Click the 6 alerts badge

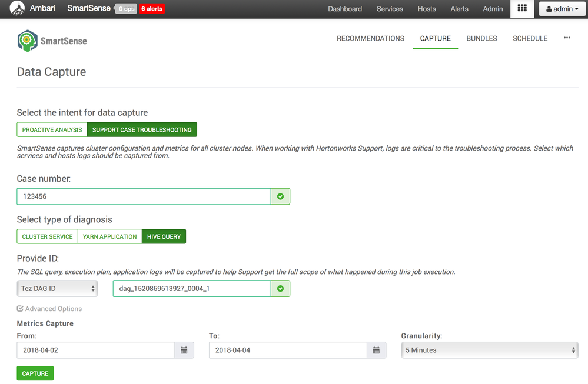point(152,9)
